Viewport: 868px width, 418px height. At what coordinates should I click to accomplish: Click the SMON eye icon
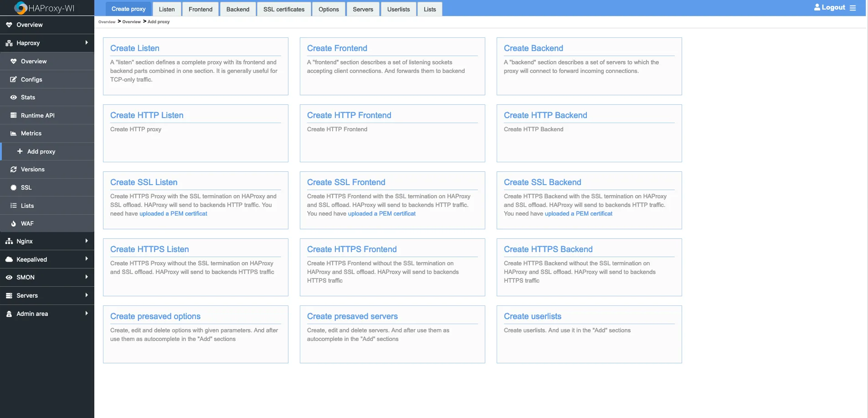[x=9, y=277]
